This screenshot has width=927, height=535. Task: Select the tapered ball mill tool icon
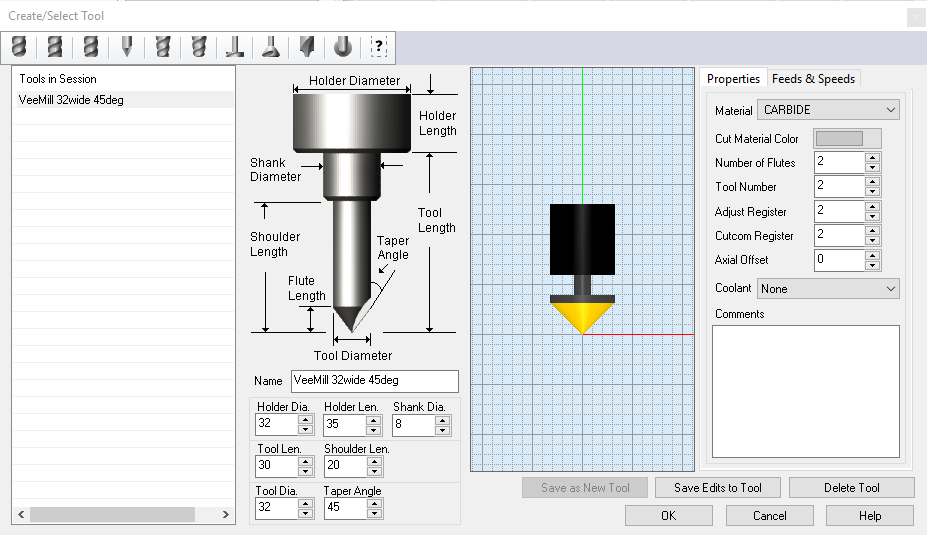199,47
